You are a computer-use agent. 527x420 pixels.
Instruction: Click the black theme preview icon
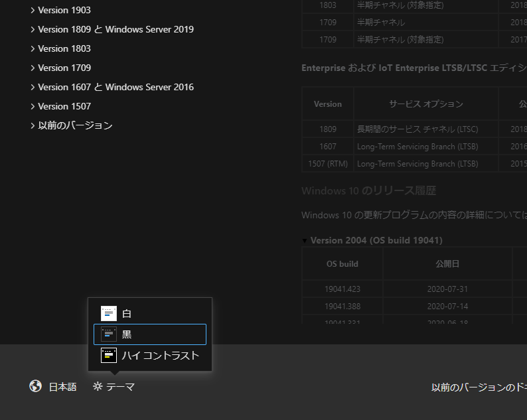coord(109,334)
